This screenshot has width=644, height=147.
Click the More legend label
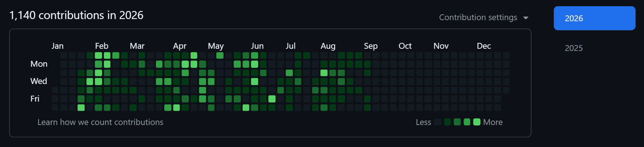tap(493, 122)
